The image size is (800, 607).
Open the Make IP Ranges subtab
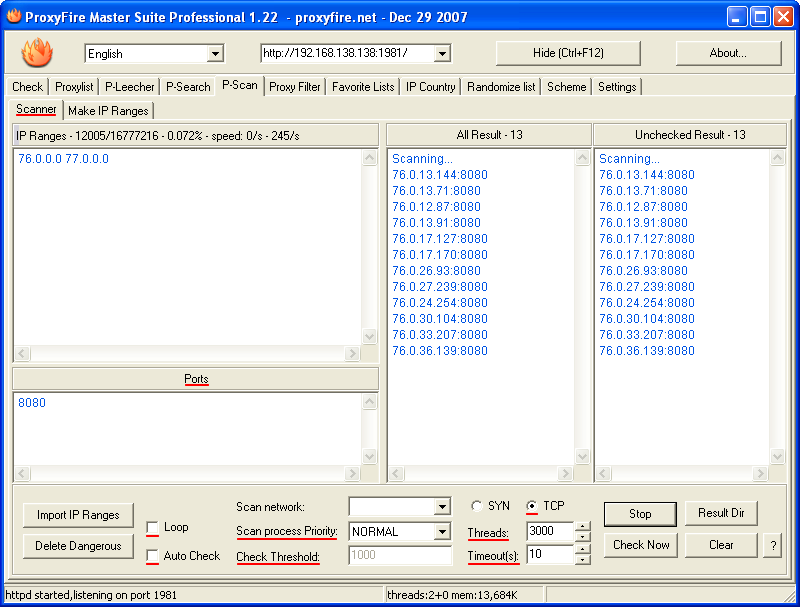108,111
